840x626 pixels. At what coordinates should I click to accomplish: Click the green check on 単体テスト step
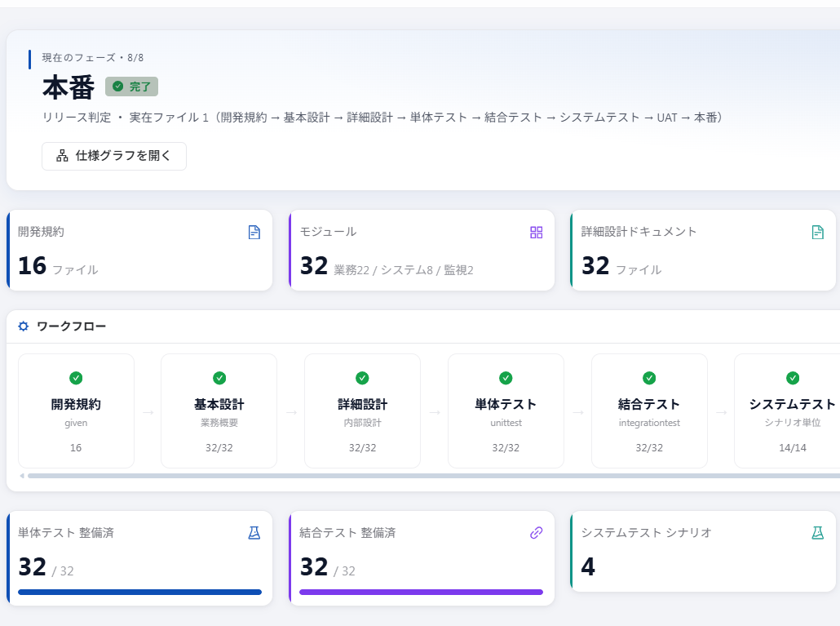[506, 378]
